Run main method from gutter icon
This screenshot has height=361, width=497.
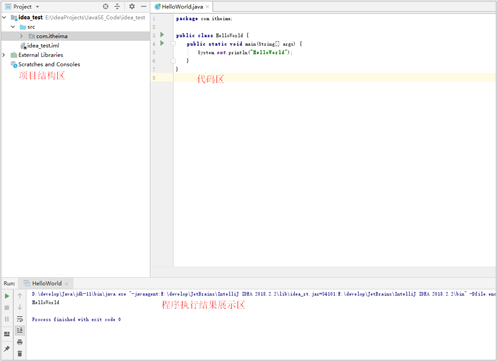[162, 43]
